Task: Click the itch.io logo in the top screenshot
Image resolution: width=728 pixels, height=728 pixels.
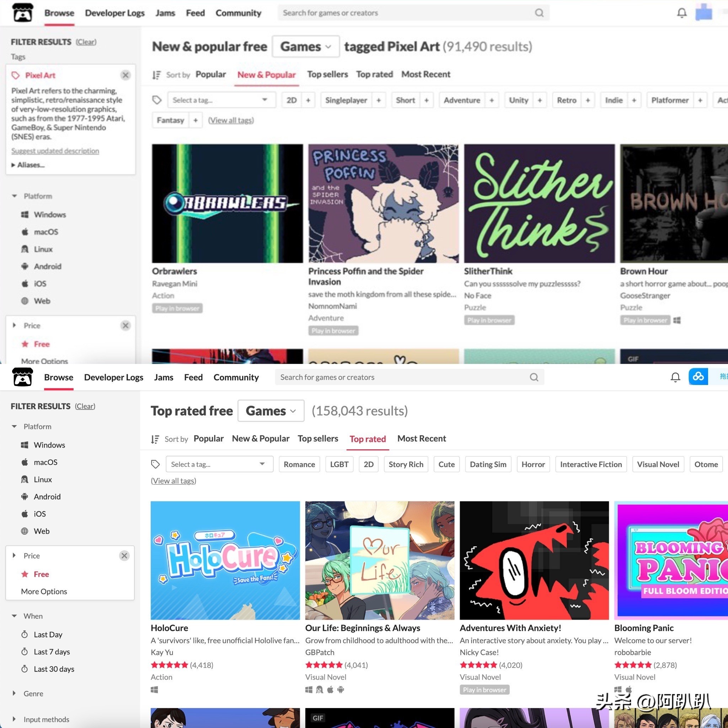Action: coord(23,12)
